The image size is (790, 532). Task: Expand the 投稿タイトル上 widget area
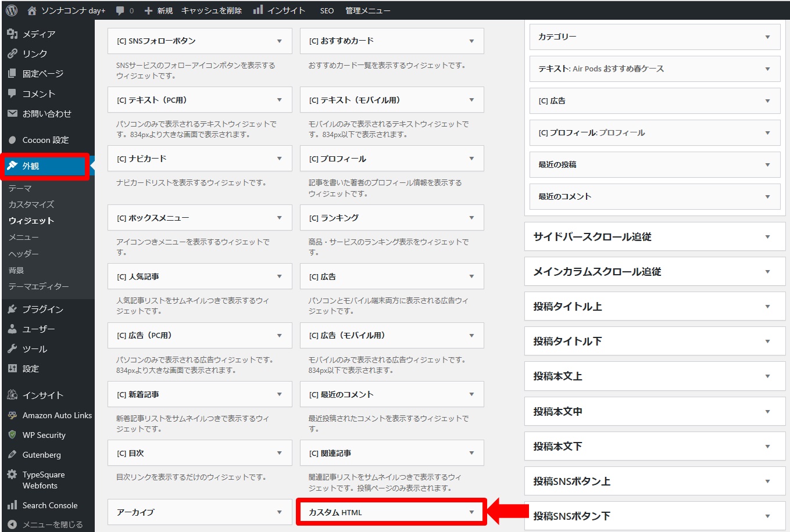pyautogui.click(x=767, y=307)
